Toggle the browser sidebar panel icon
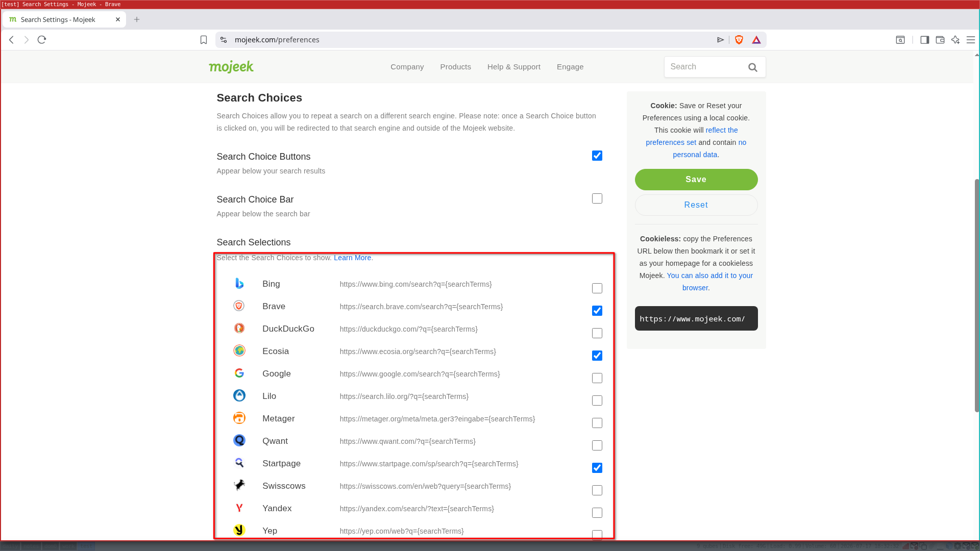The height and width of the screenshot is (551, 980). 924,40
